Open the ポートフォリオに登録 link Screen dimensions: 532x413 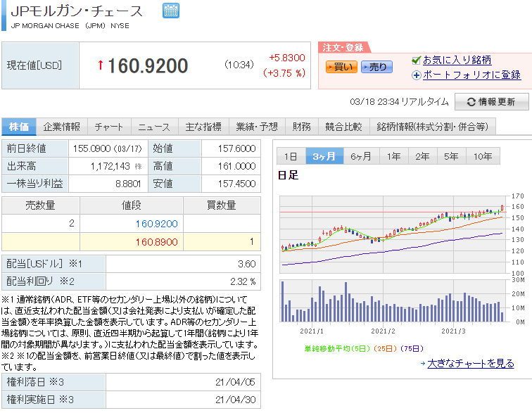pyautogui.click(x=471, y=75)
